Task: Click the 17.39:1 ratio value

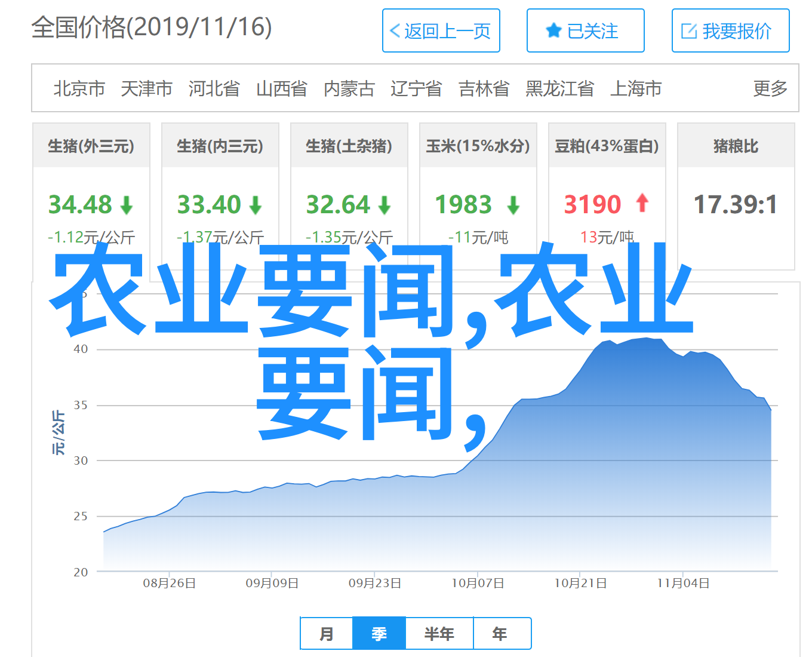Action: (736, 205)
